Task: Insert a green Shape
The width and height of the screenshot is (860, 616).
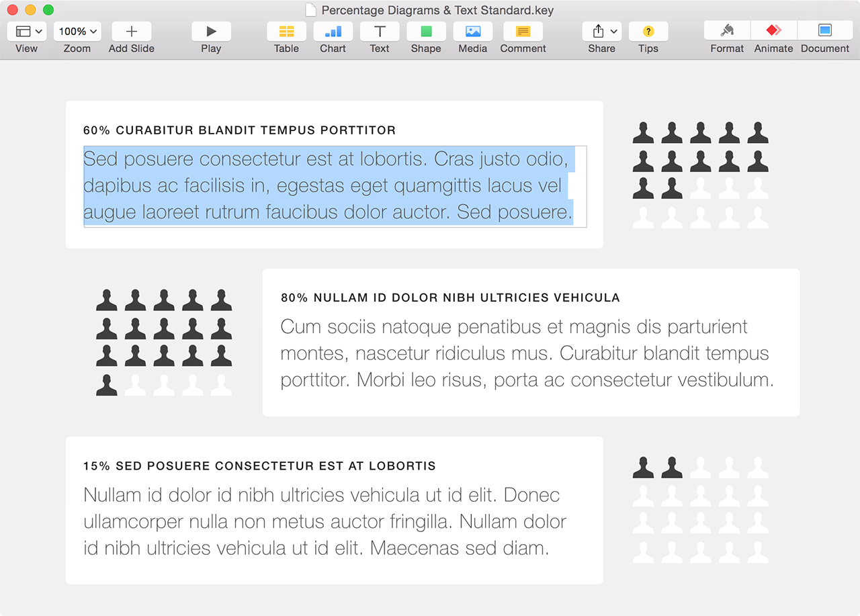Action: [x=426, y=32]
